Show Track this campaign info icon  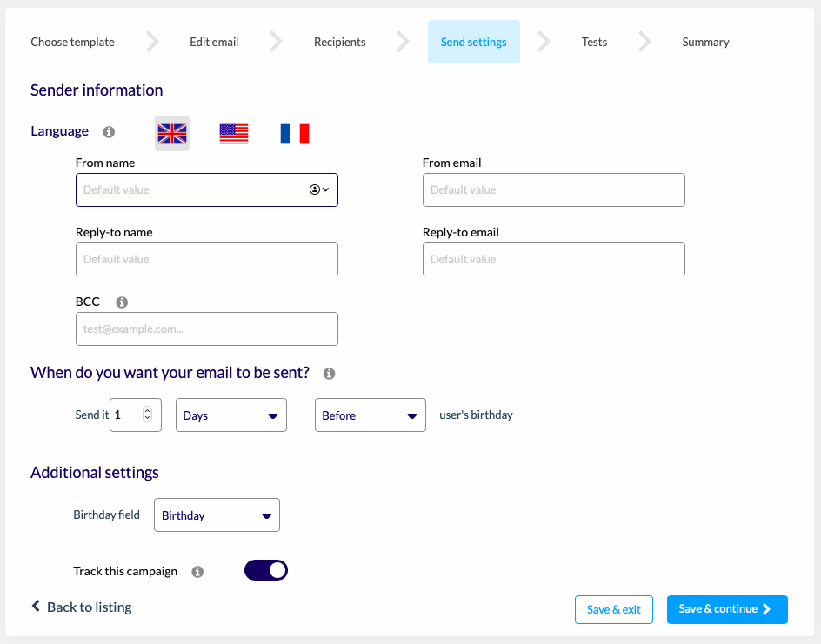point(197,572)
